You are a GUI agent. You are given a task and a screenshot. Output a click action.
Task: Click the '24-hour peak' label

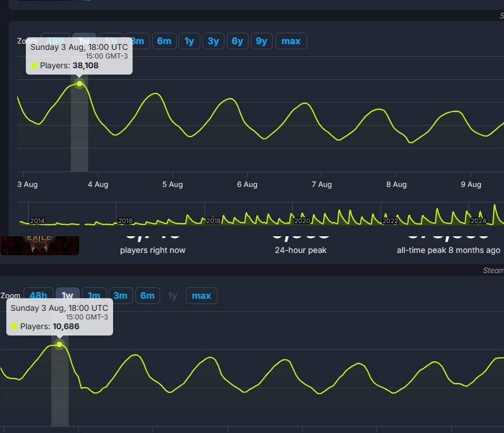click(301, 250)
